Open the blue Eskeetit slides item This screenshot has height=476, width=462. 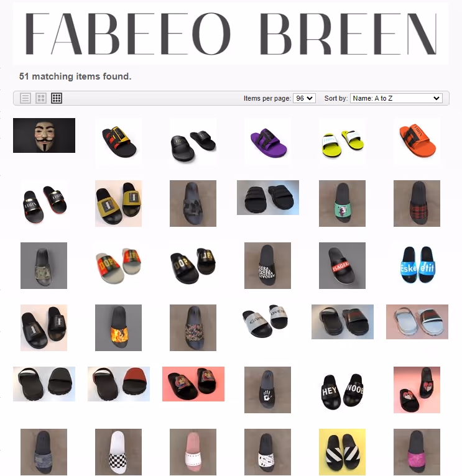pyautogui.click(x=417, y=265)
